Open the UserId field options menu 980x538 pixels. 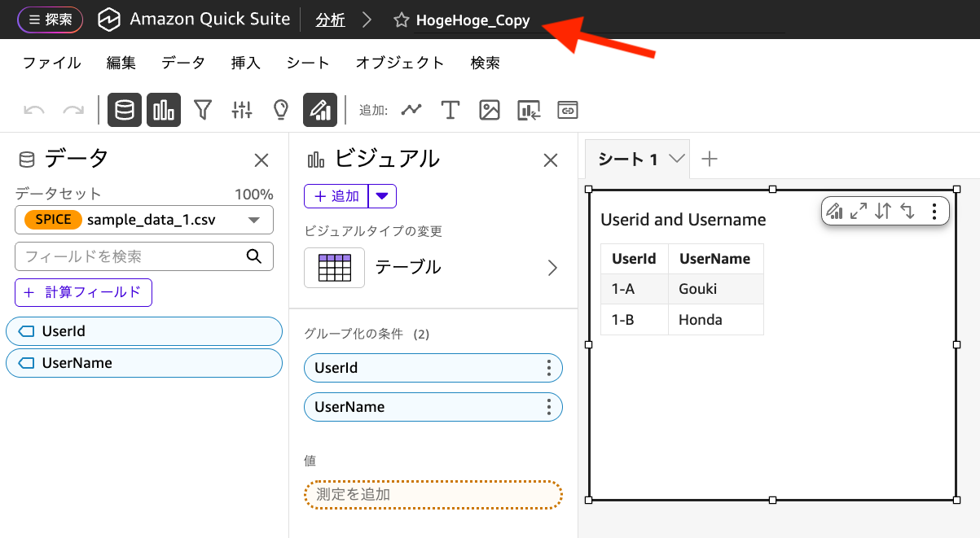click(551, 368)
